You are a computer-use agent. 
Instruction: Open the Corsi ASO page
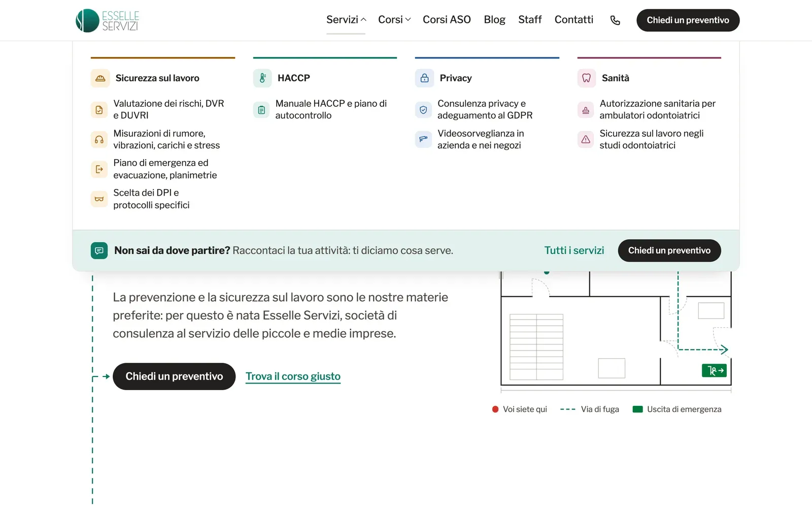click(447, 20)
